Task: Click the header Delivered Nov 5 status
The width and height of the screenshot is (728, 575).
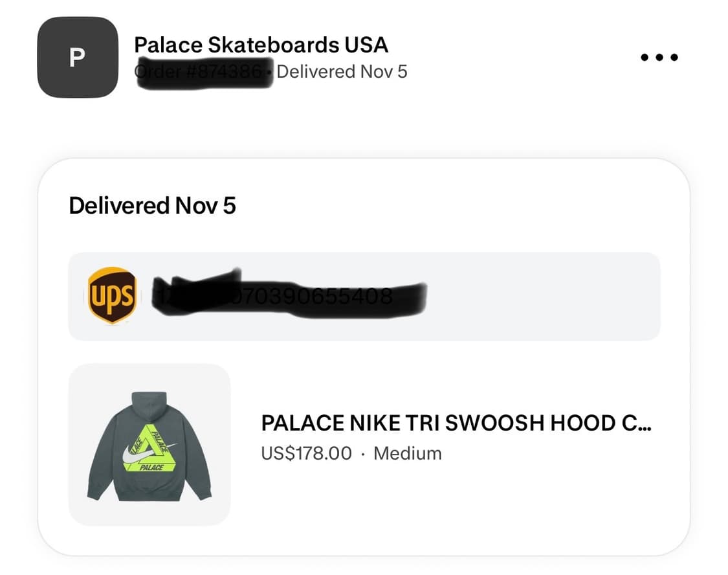Action: click(342, 71)
